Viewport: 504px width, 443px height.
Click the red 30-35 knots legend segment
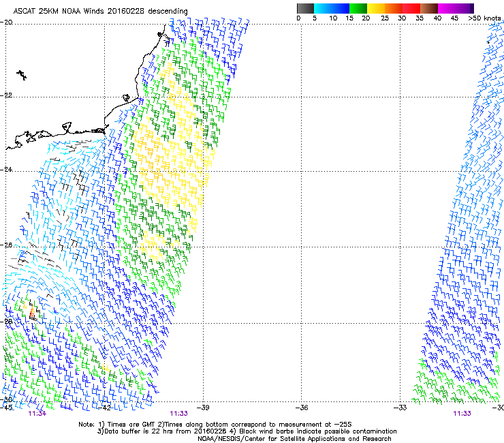tap(411, 8)
